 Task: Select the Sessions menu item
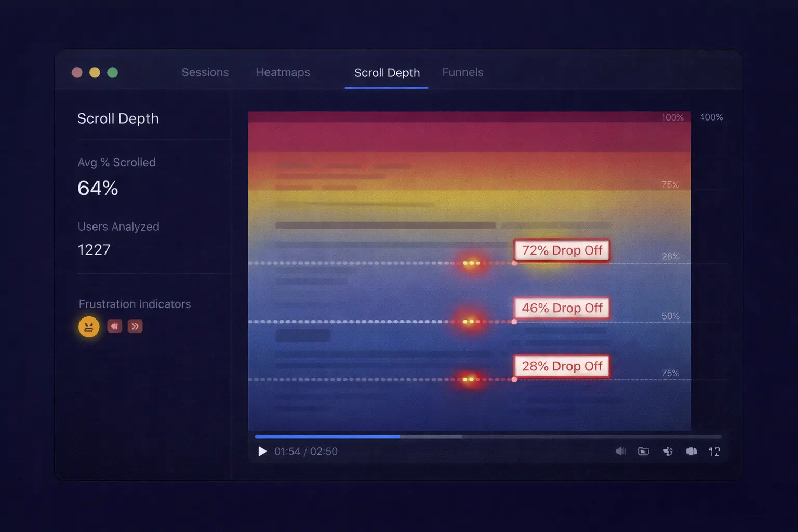pos(205,72)
